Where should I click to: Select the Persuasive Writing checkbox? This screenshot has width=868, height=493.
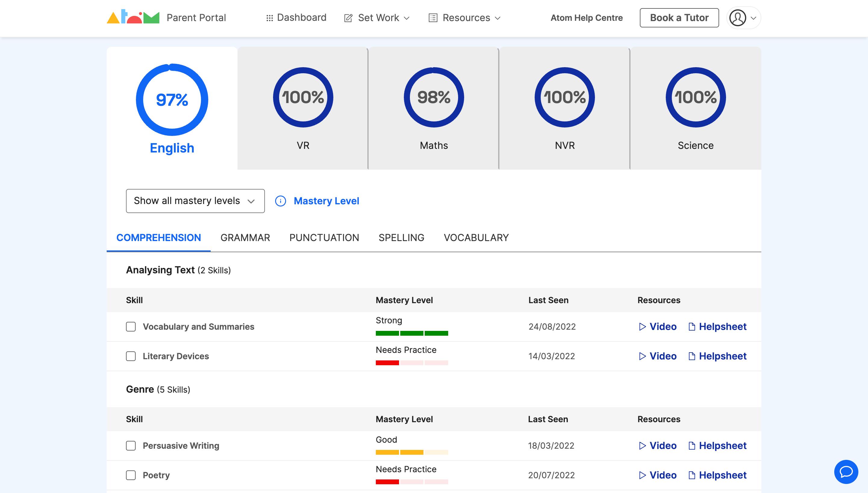point(131,446)
